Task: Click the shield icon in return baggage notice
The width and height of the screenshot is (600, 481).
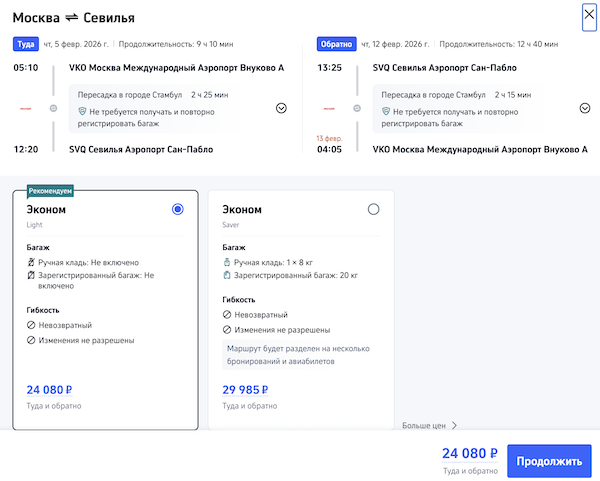Action: (387, 113)
